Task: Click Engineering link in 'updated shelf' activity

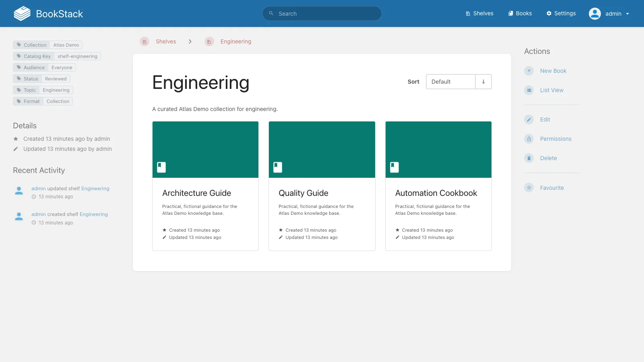Action: coord(95,188)
